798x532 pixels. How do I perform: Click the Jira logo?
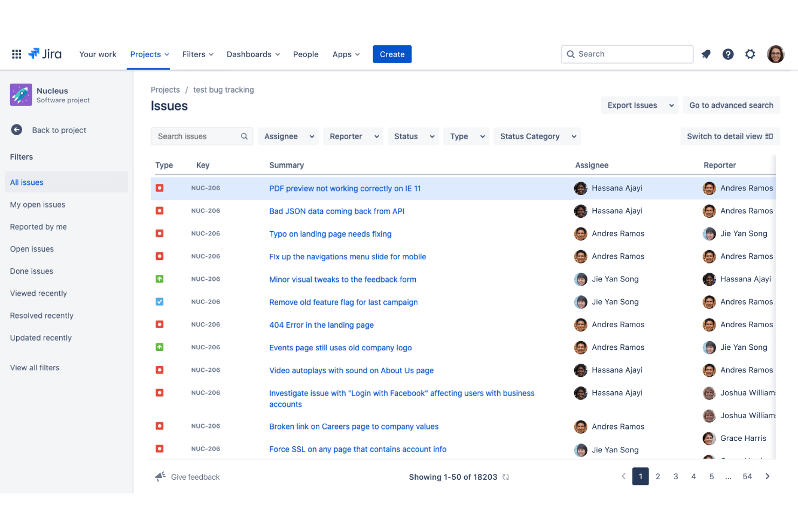tap(45, 54)
